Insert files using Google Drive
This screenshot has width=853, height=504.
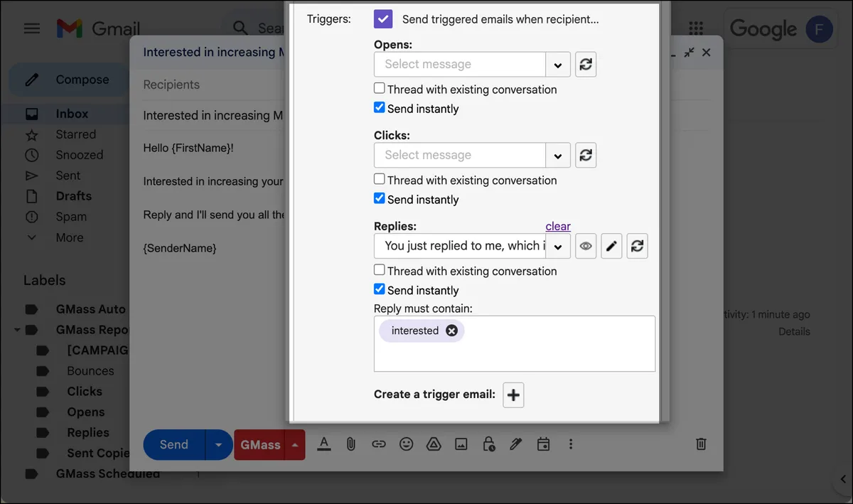click(x=434, y=444)
